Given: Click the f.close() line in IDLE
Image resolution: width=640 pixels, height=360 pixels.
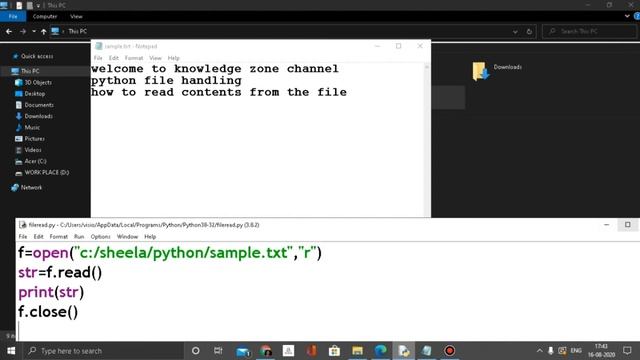Looking at the screenshot, I should pyautogui.click(x=48, y=312).
